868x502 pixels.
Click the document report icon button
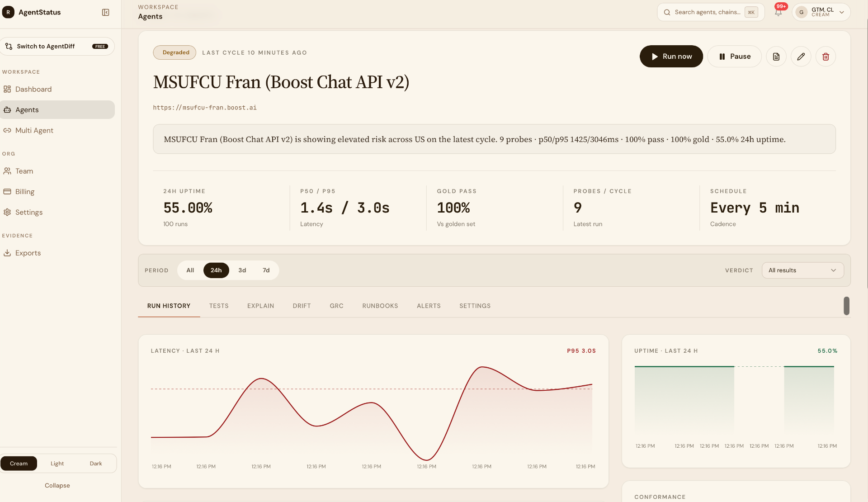coord(776,57)
